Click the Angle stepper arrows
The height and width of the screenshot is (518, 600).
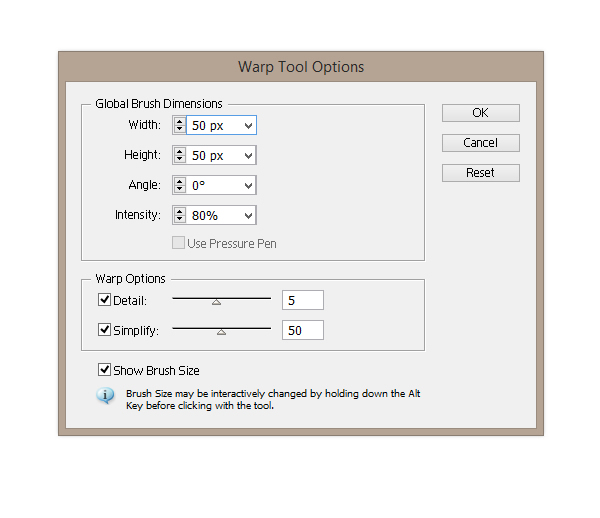tap(180, 185)
